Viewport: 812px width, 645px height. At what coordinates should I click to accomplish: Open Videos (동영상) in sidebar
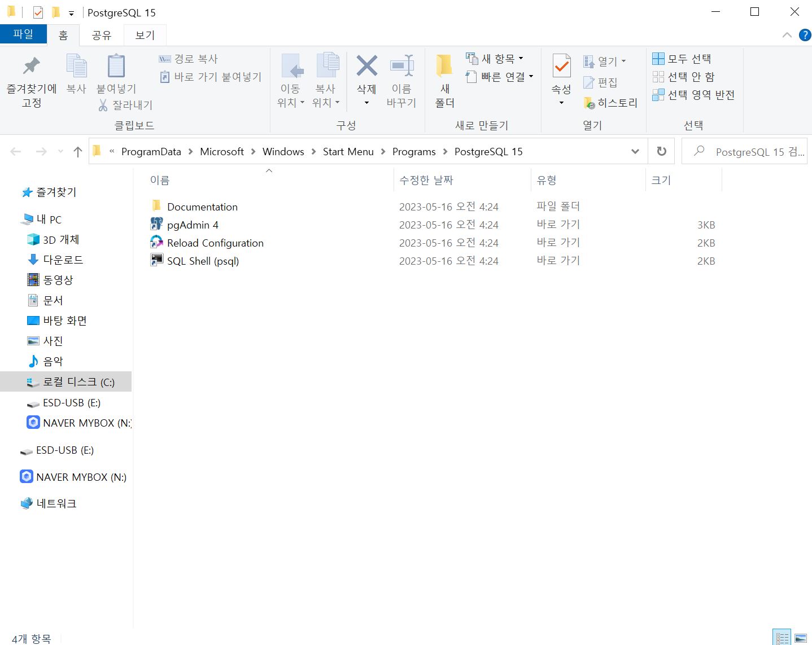(x=50, y=280)
